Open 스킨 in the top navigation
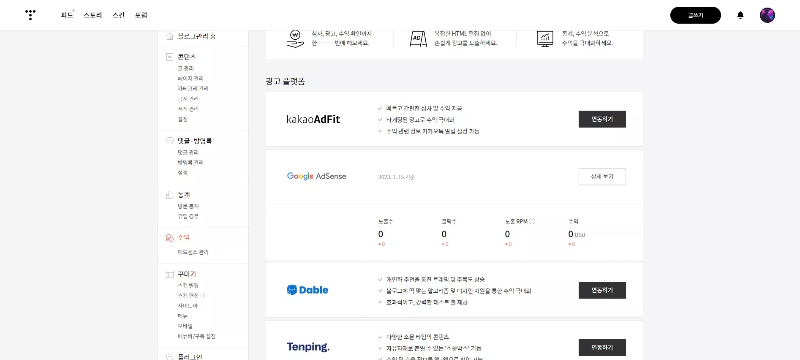Viewport: 800px width, 360px height. (x=118, y=15)
